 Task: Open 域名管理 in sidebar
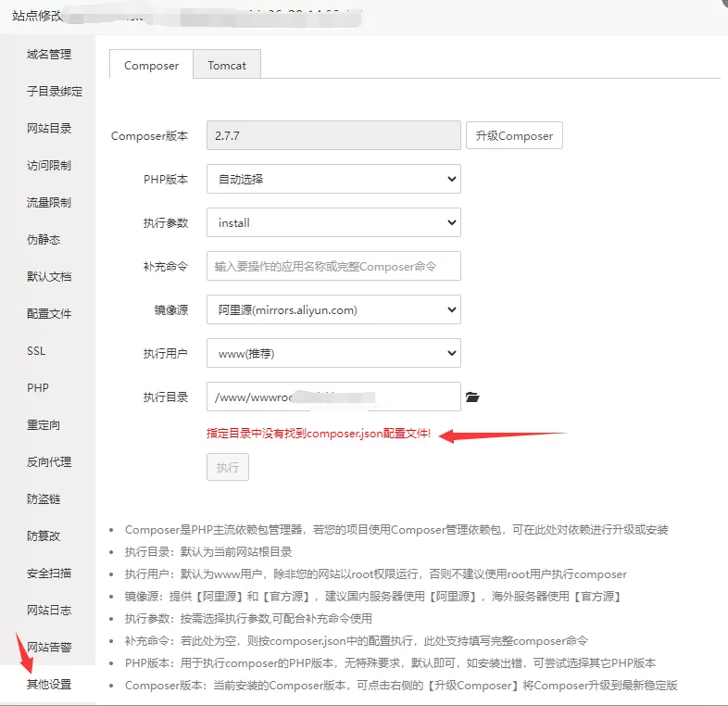pyautogui.click(x=49, y=55)
